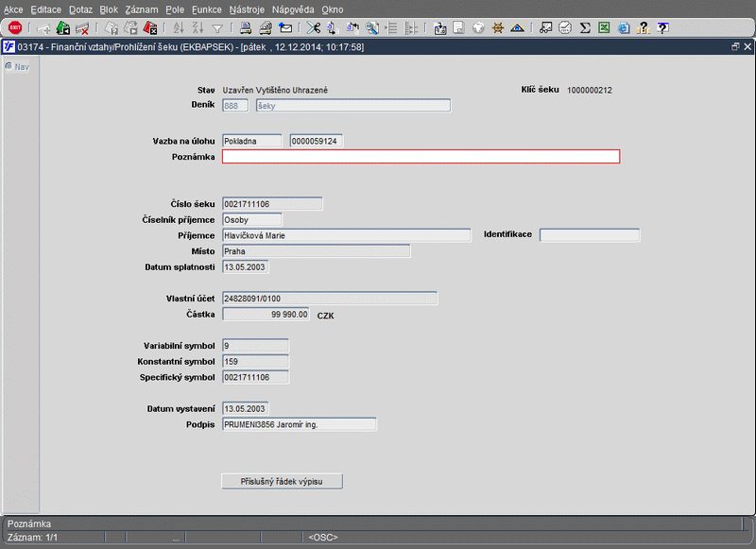Click the Deník description field showing šeky
This screenshot has width=756, height=549.
coord(353,106)
